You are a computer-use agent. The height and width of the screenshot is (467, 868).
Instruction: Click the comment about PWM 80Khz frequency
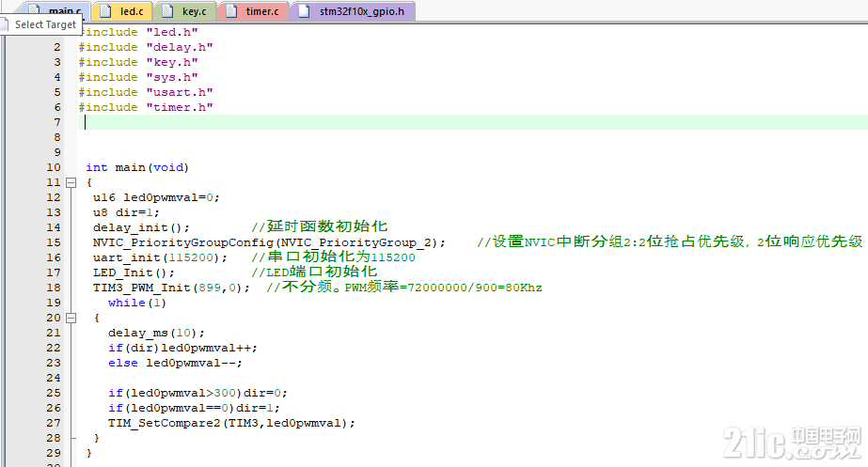click(x=404, y=288)
